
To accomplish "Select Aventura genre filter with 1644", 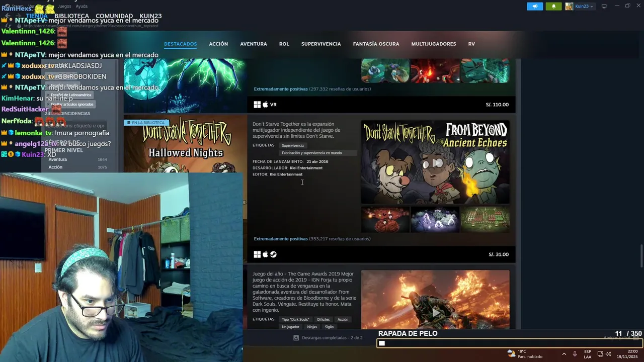I will click(x=77, y=159).
